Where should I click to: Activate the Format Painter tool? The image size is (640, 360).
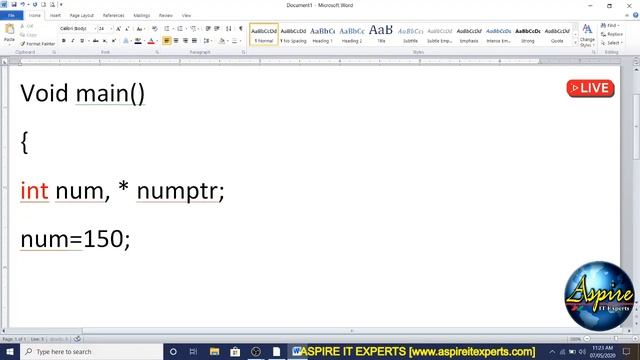click(38, 44)
